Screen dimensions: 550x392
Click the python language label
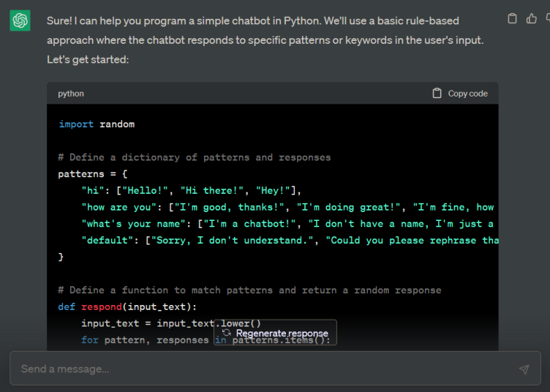[x=71, y=94]
